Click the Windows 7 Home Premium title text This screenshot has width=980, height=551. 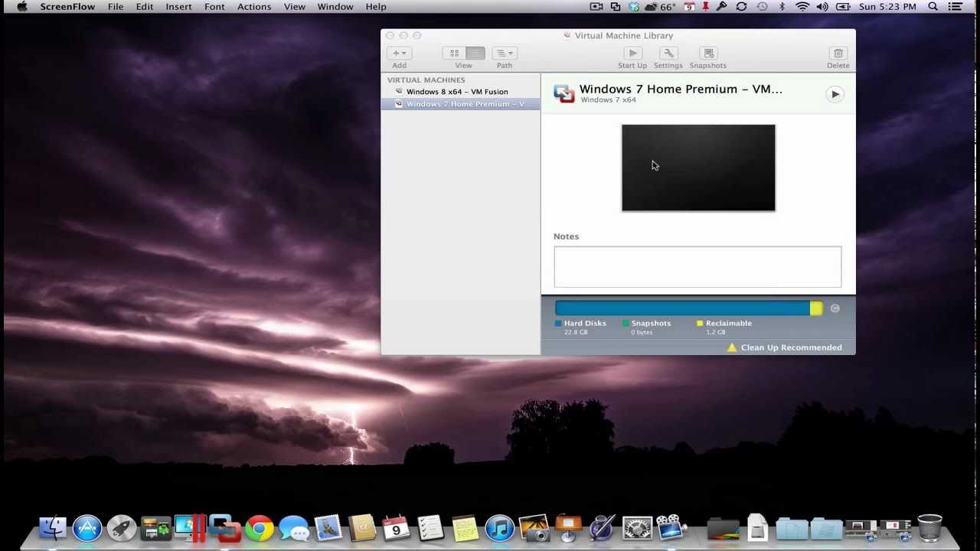click(x=681, y=89)
